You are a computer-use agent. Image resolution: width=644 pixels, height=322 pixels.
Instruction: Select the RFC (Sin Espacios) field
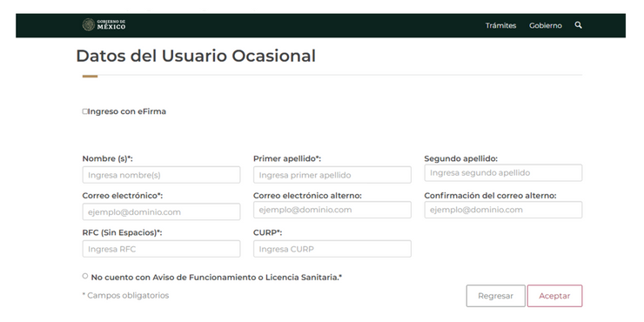161,249
